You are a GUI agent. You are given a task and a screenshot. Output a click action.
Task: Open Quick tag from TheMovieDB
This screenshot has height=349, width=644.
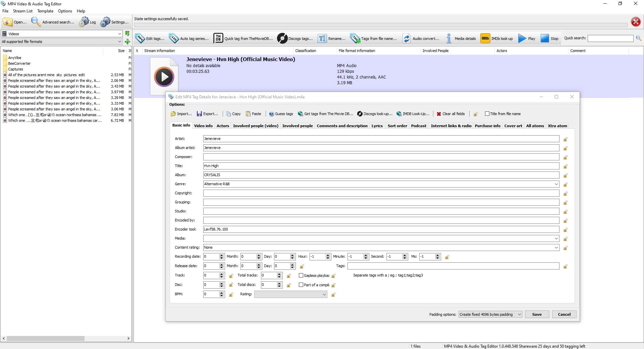(x=244, y=39)
